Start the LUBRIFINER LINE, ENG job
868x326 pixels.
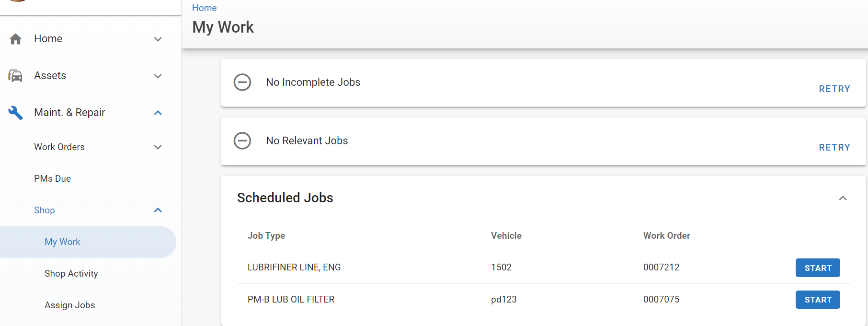tap(817, 268)
